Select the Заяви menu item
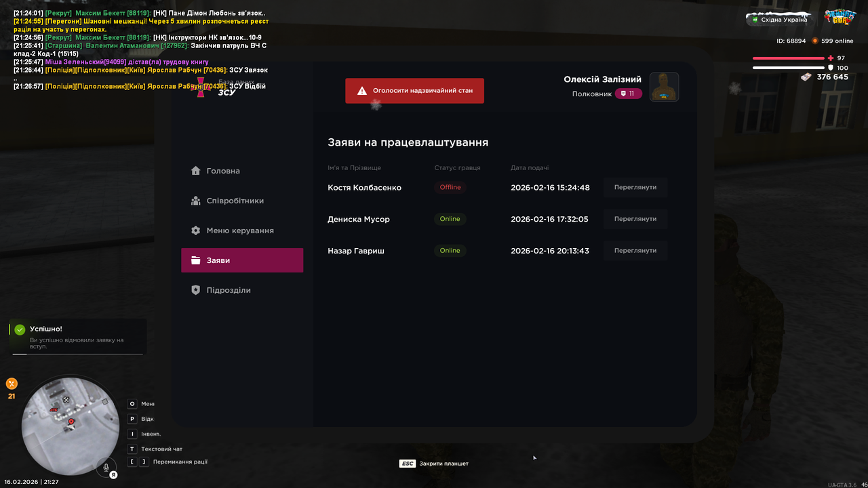 pyautogui.click(x=242, y=260)
